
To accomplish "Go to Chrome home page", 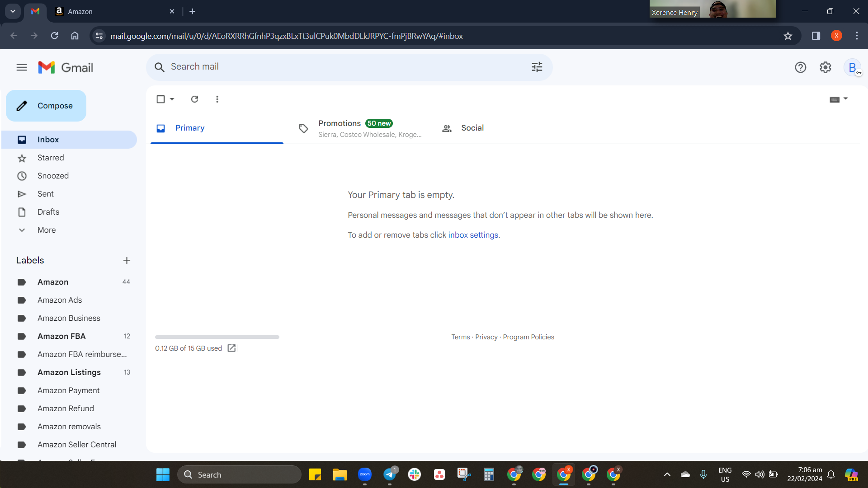I will [75, 36].
